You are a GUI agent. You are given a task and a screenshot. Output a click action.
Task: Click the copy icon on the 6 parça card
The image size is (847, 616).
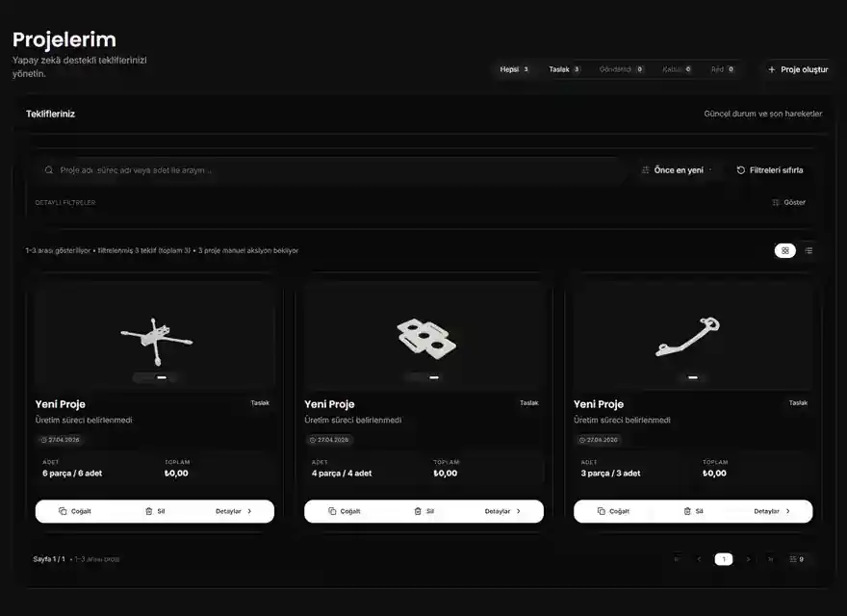(63, 511)
